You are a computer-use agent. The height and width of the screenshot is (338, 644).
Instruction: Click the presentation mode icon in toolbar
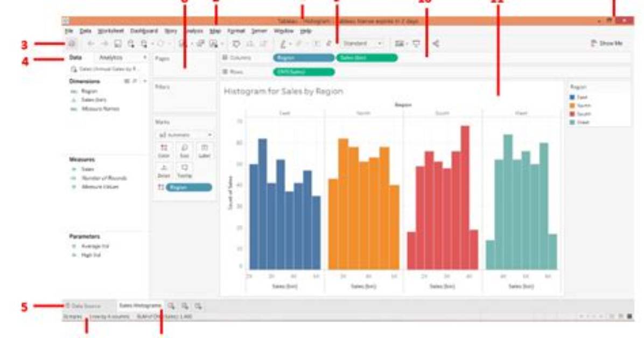(416, 44)
